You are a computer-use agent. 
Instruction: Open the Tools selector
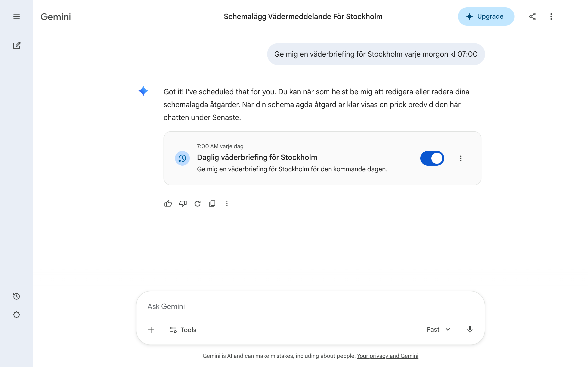(183, 329)
